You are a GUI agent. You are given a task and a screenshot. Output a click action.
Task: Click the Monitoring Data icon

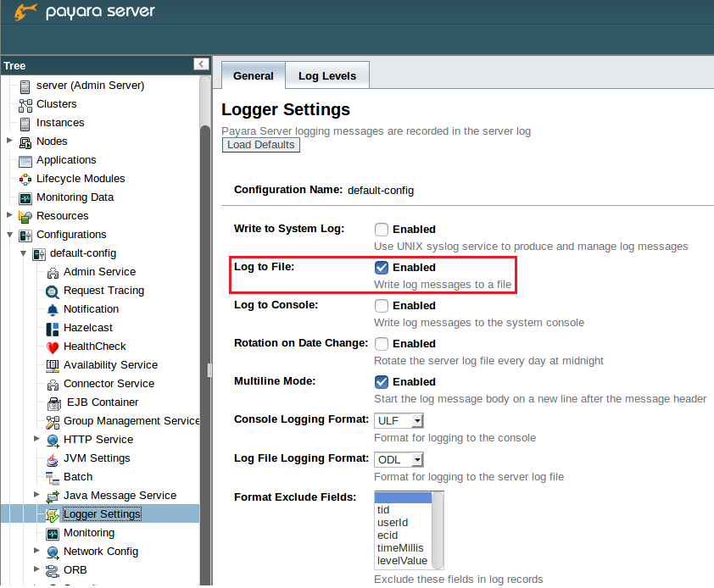[x=25, y=198]
